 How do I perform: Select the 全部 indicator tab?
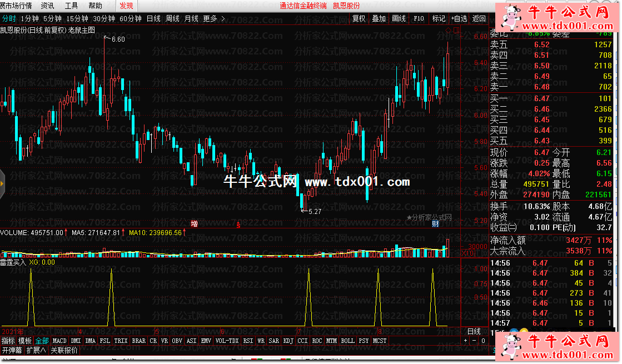(42, 341)
